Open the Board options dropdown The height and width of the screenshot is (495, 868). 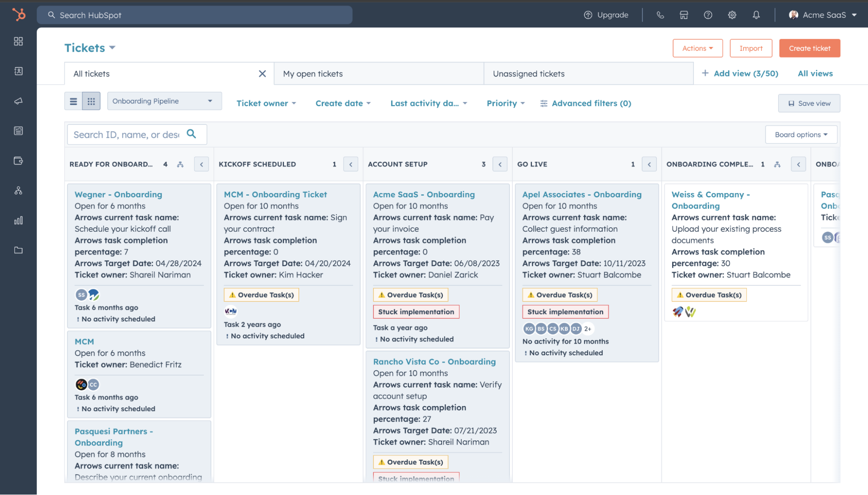801,134
